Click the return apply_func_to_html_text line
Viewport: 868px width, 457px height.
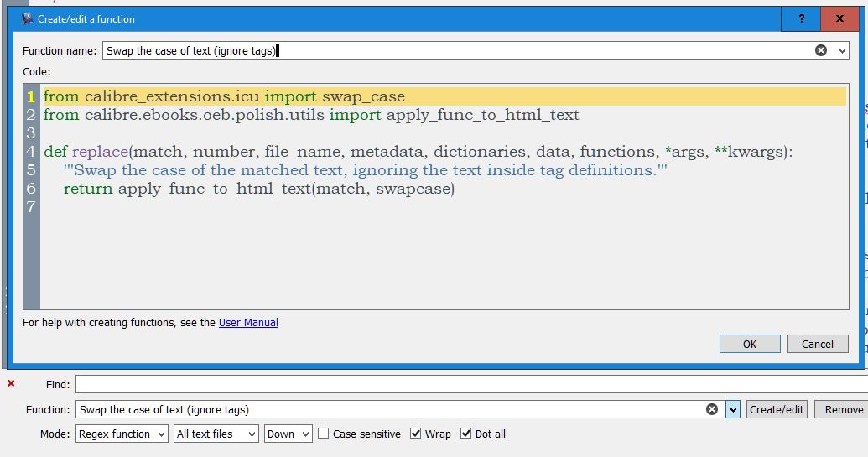259,189
